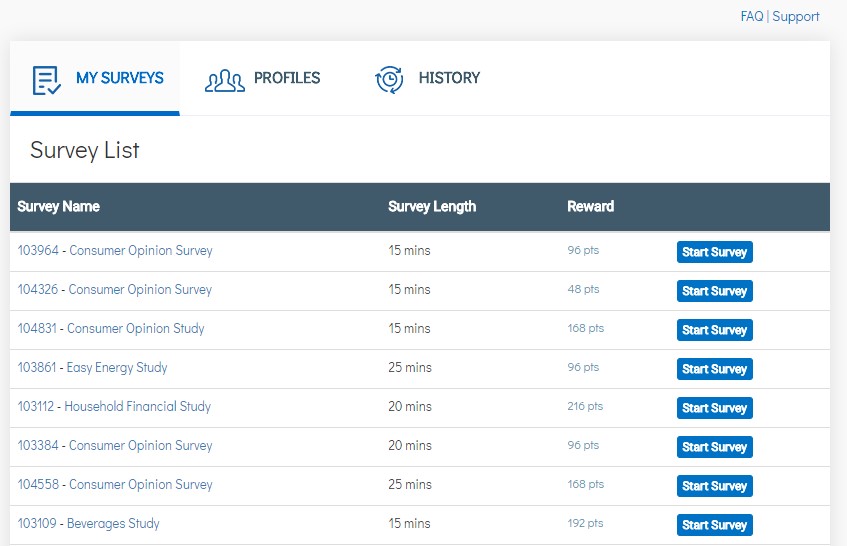Viewport: 847px width, 546px height.
Task: Click the Profiles people icon
Action: coord(225,80)
